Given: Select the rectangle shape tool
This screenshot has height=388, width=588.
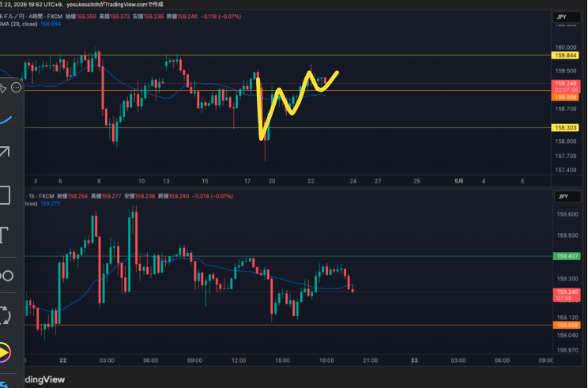Looking at the screenshot, I should point(5,195).
